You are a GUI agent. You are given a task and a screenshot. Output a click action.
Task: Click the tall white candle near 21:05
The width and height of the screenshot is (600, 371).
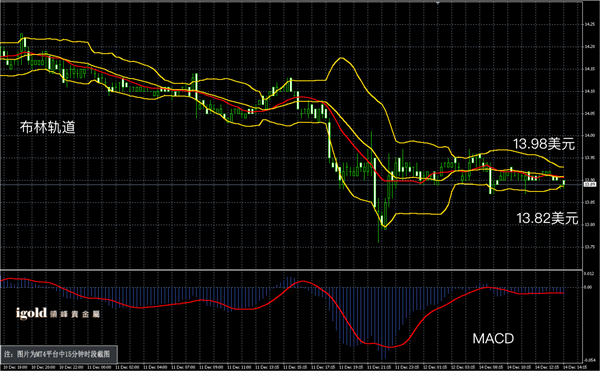(375, 183)
